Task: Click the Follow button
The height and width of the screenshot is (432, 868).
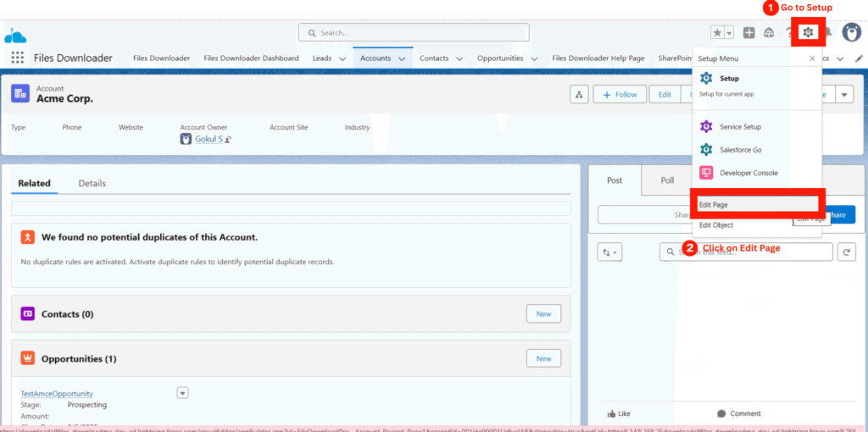Action: [620, 95]
